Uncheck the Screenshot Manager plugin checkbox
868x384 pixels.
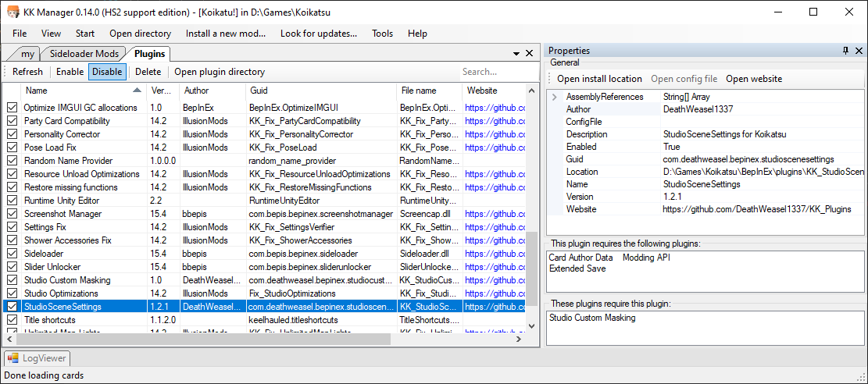12,214
